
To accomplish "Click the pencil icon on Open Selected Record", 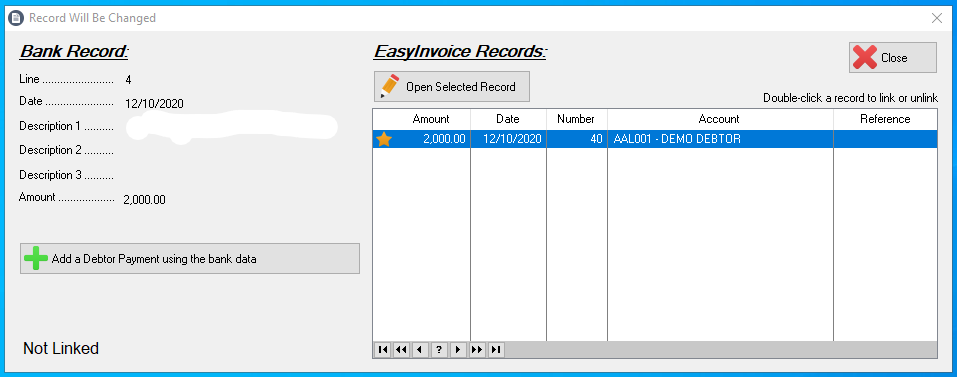I will click(x=389, y=87).
